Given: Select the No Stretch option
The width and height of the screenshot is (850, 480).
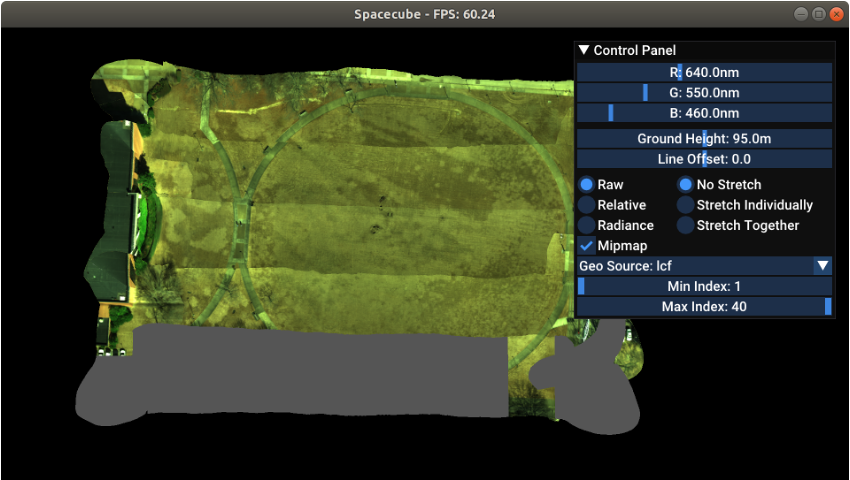Looking at the screenshot, I should pos(686,185).
